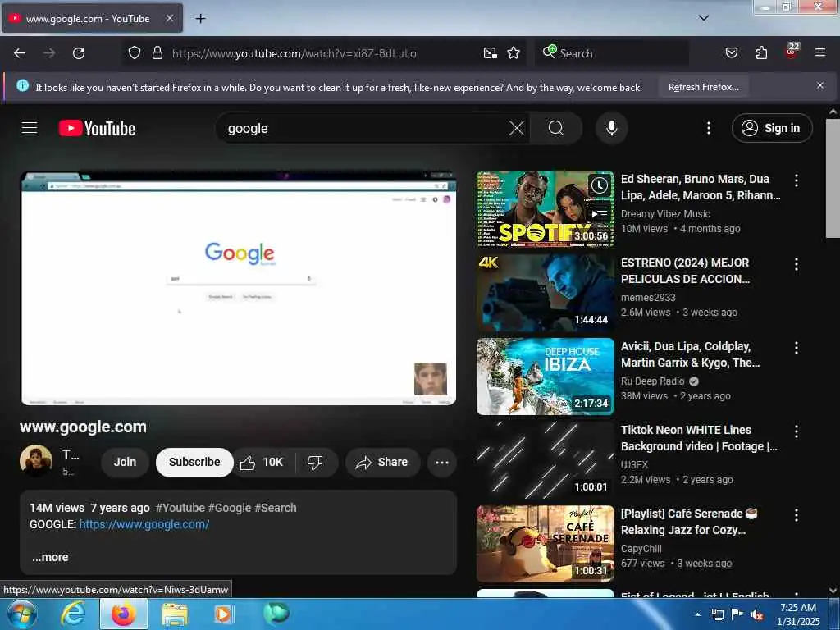Open the Share dialog
The height and width of the screenshot is (630, 840).
[382, 463]
